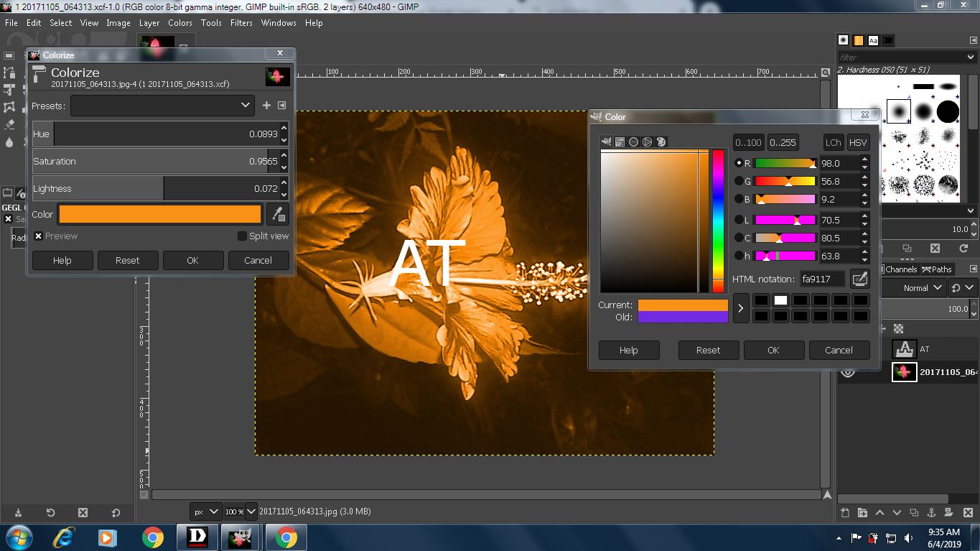Viewport: 980px width, 551px height.
Task: Open Google Chrome from the Windows taskbar
Action: coord(152,537)
